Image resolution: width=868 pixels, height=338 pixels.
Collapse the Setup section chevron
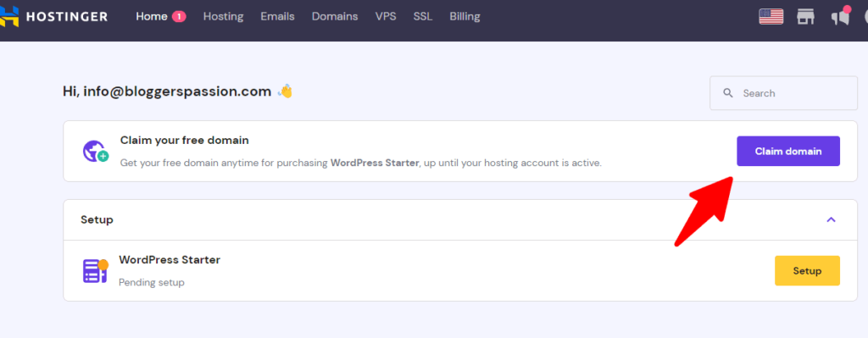click(x=831, y=219)
